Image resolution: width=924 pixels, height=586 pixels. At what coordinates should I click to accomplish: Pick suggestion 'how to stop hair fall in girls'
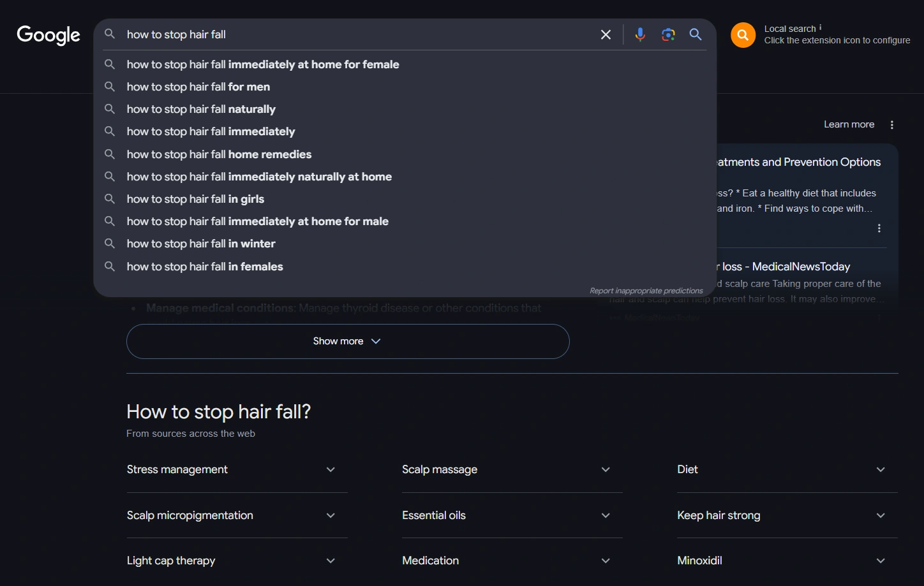pyautogui.click(x=405, y=199)
